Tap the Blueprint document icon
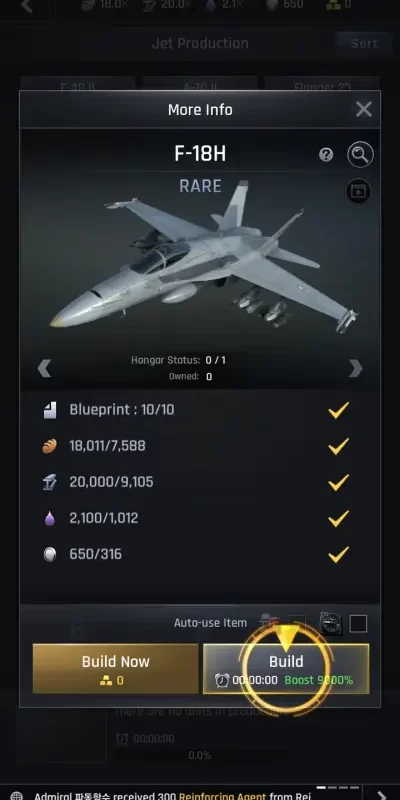The image size is (400, 800). pyautogui.click(x=50, y=410)
